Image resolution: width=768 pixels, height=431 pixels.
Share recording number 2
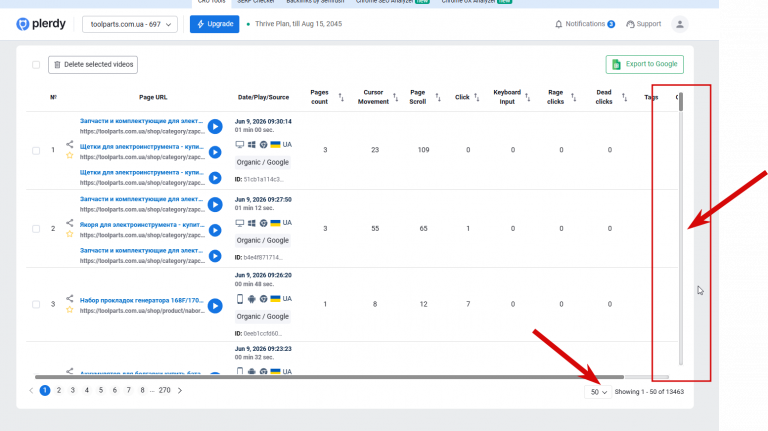(70, 223)
